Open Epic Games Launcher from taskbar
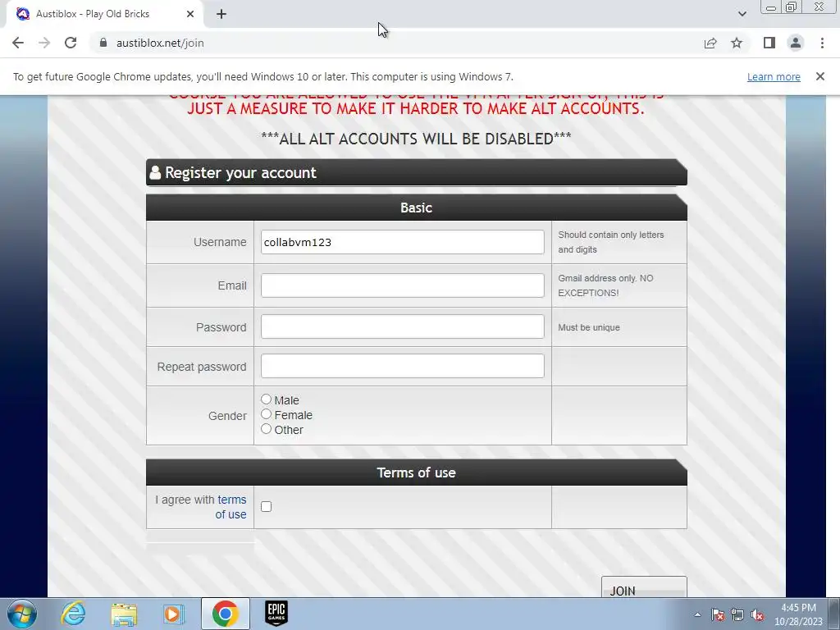 click(276, 614)
